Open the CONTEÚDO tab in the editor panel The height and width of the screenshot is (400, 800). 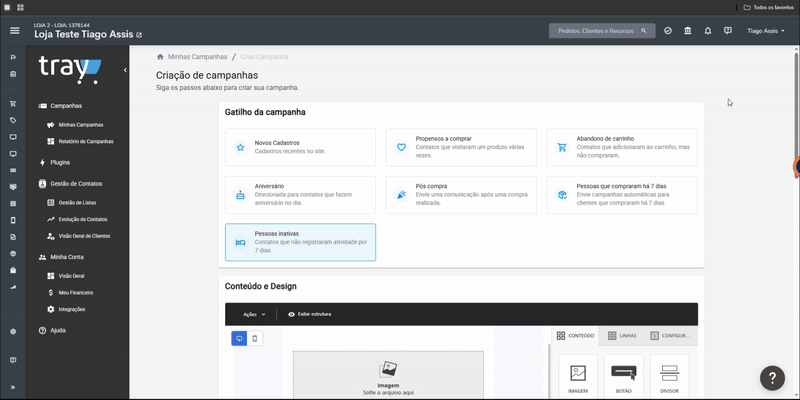pyautogui.click(x=575, y=336)
